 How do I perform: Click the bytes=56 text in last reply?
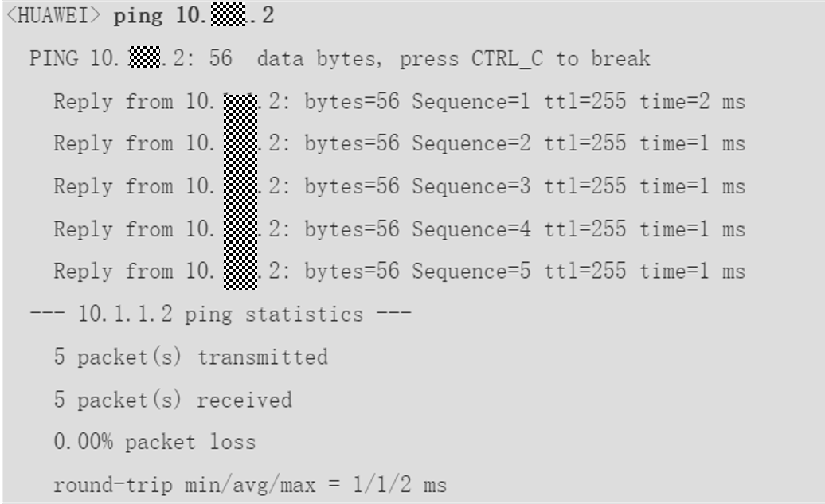point(352,271)
